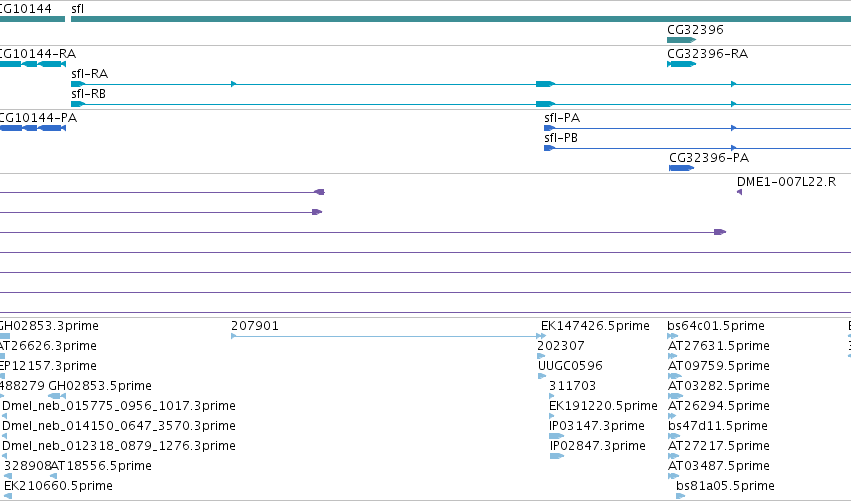Select the CG32396-PA protein glyph

point(681,168)
